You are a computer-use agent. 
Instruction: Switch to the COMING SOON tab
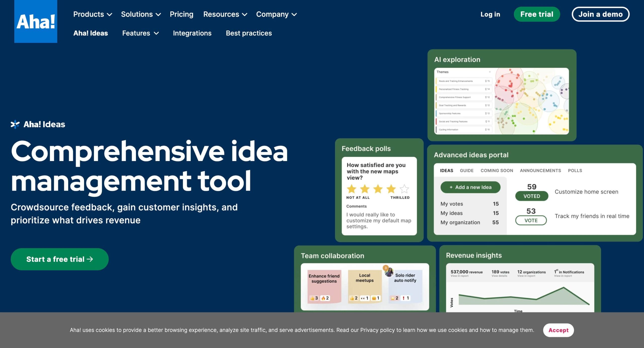coord(497,170)
